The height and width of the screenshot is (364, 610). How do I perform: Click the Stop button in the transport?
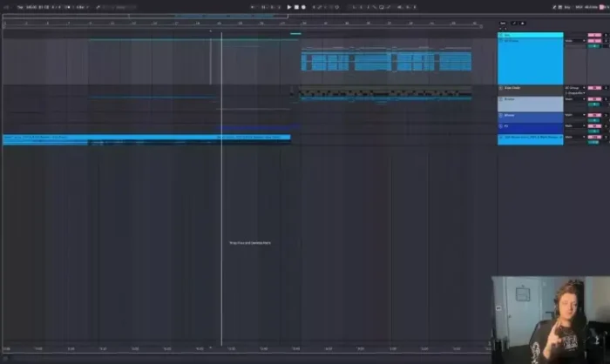[296, 7]
